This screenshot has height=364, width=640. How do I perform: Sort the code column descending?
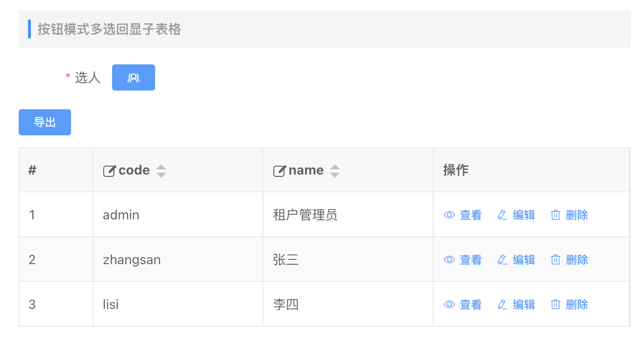(x=161, y=175)
